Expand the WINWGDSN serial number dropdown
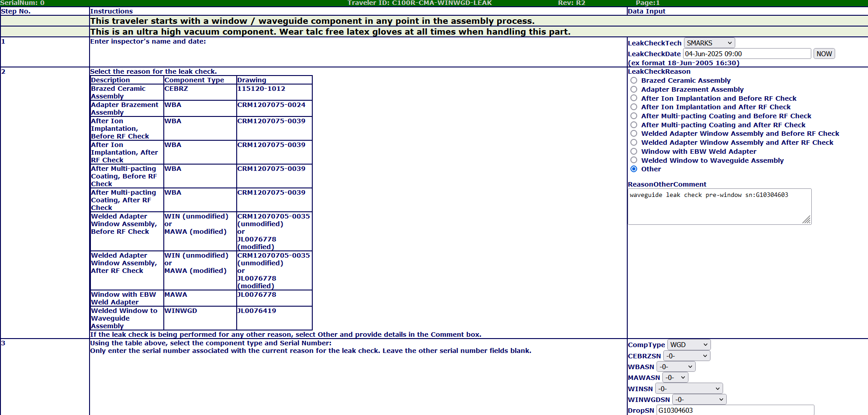Screen dimensions: 868x415 pyautogui.click(x=699, y=399)
